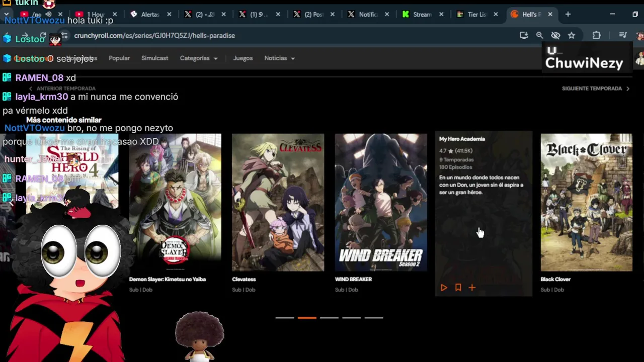Open the new tab plus button
This screenshot has height=362, width=644.
point(568,15)
